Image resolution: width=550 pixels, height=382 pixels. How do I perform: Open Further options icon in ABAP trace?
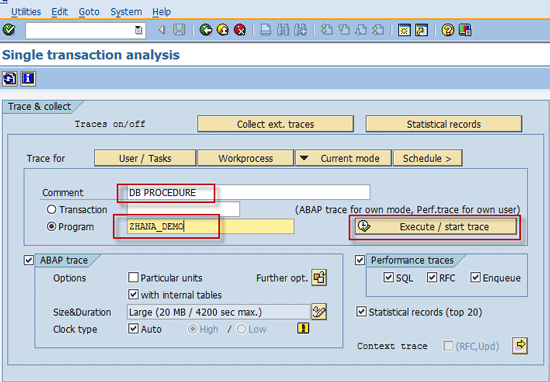pos(319,278)
